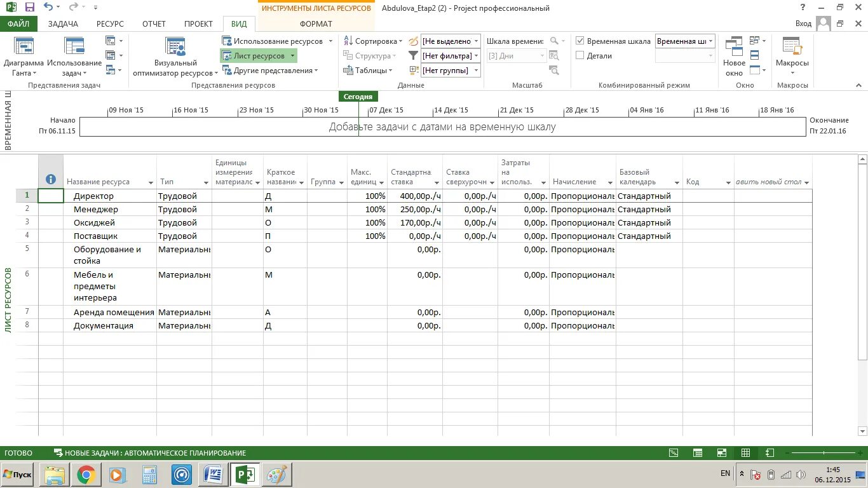The image size is (868, 488).
Task: Switch to the ОТЧЕТ ribbon tab
Action: pos(154,24)
